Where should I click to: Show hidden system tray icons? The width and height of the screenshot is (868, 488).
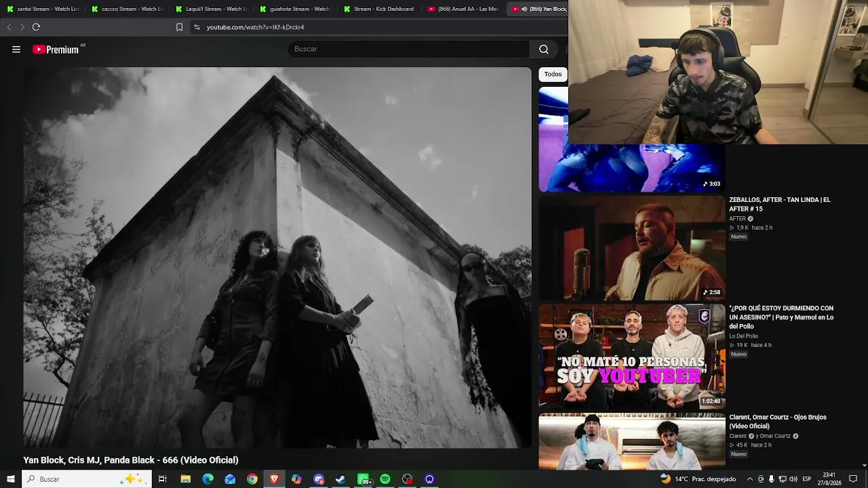coord(749,479)
